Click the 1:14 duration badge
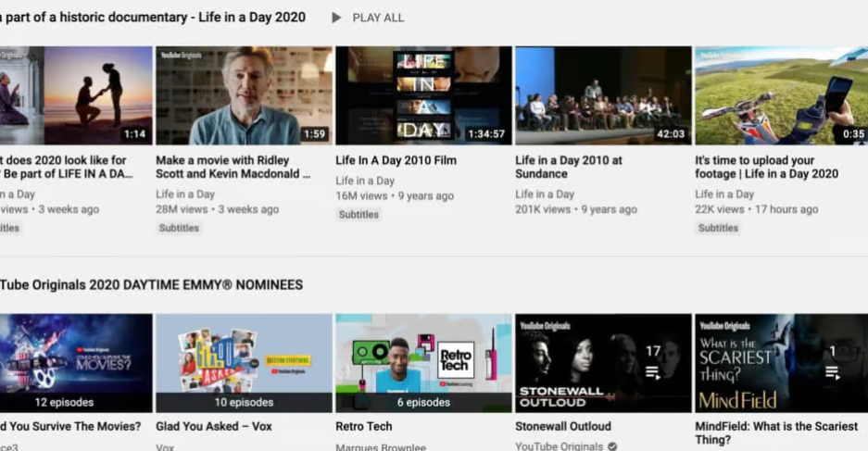This screenshot has height=451, width=868. (x=134, y=134)
